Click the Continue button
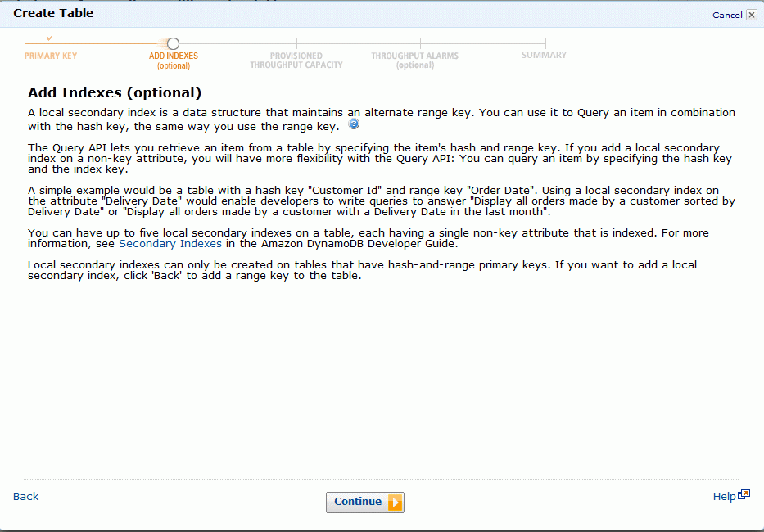This screenshot has height=532, width=764. coord(365,503)
